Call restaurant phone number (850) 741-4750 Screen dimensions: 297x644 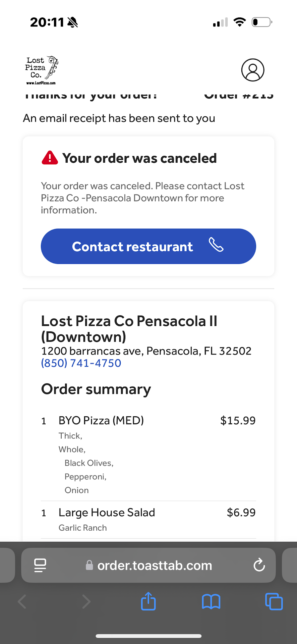(81, 363)
